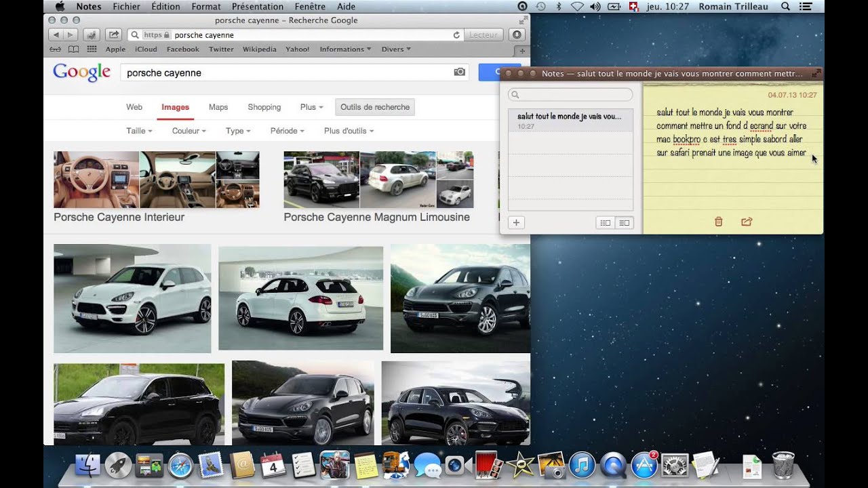Reload the page in Safari address bar
The width and height of the screenshot is (868, 488).
click(456, 35)
